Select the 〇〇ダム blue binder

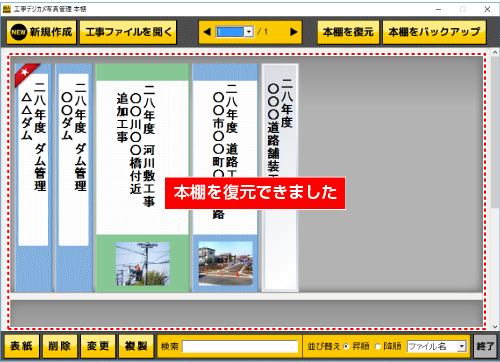pyautogui.click(x=74, y=178)
